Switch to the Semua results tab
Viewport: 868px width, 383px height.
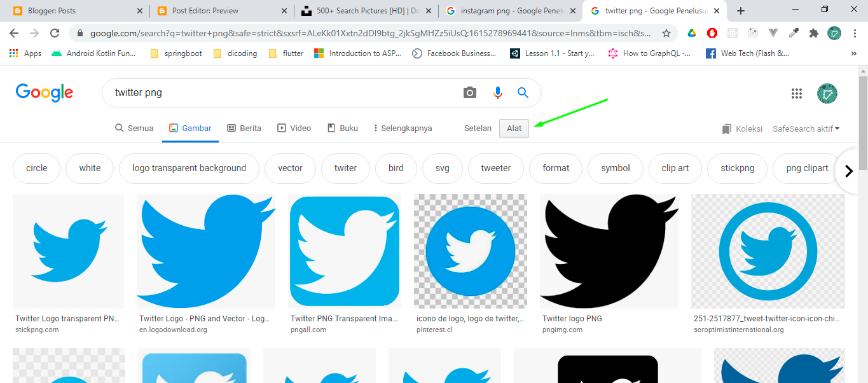coord(134,128)
